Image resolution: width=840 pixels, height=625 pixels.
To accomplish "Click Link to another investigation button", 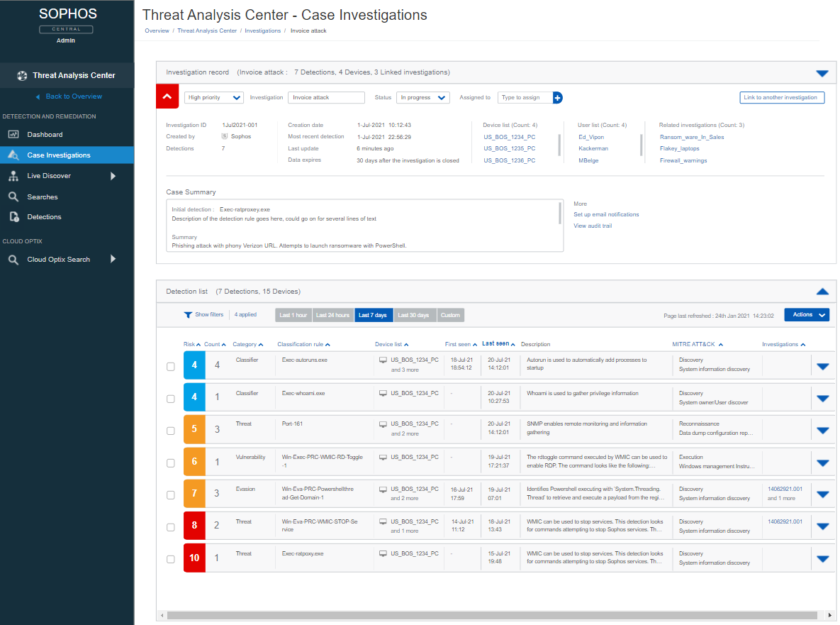I will tap(781, 98).
